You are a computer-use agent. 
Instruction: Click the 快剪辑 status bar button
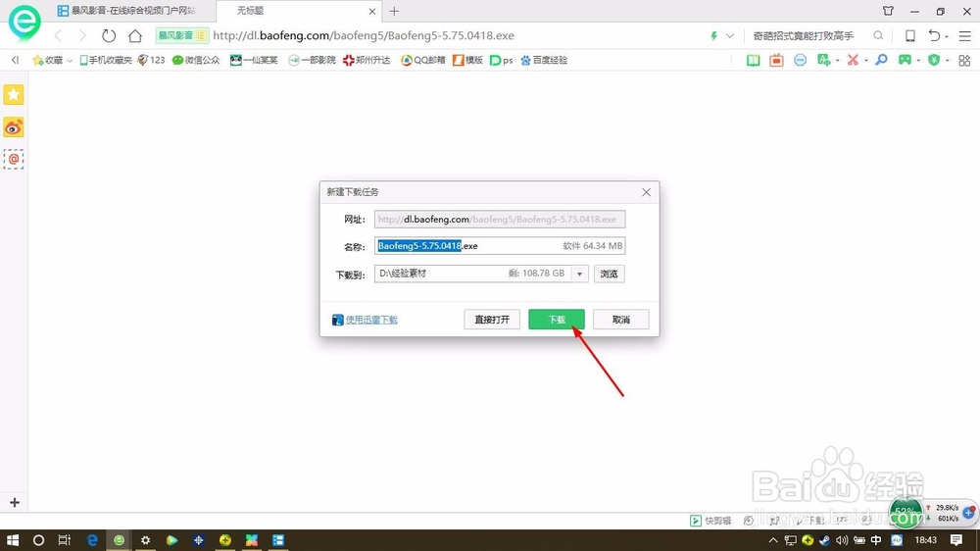coord(710,521)
